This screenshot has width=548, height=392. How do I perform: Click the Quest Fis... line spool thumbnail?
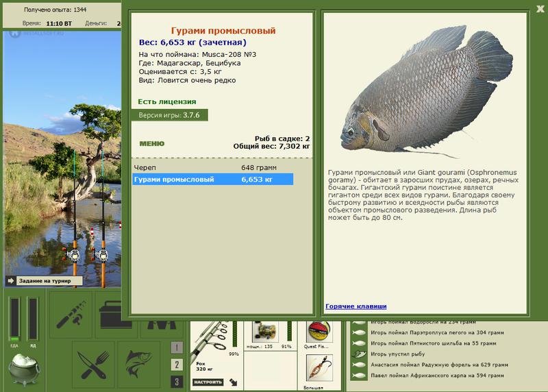pos(319,332)
